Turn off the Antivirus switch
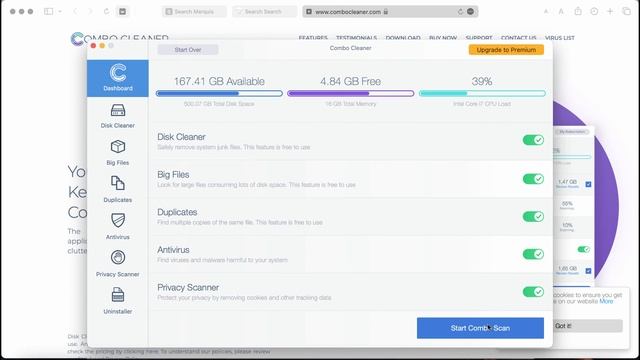 tap(533, 254)
